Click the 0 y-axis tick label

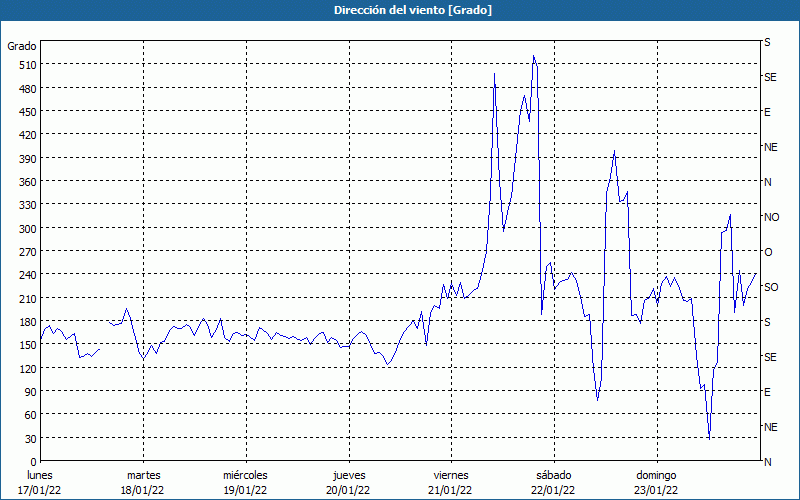coord(33,462)
